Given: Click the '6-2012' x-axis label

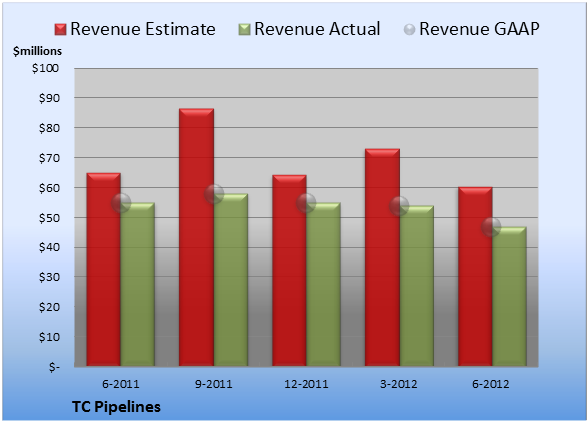Looking at the screenshot, I should pos(491,384).
